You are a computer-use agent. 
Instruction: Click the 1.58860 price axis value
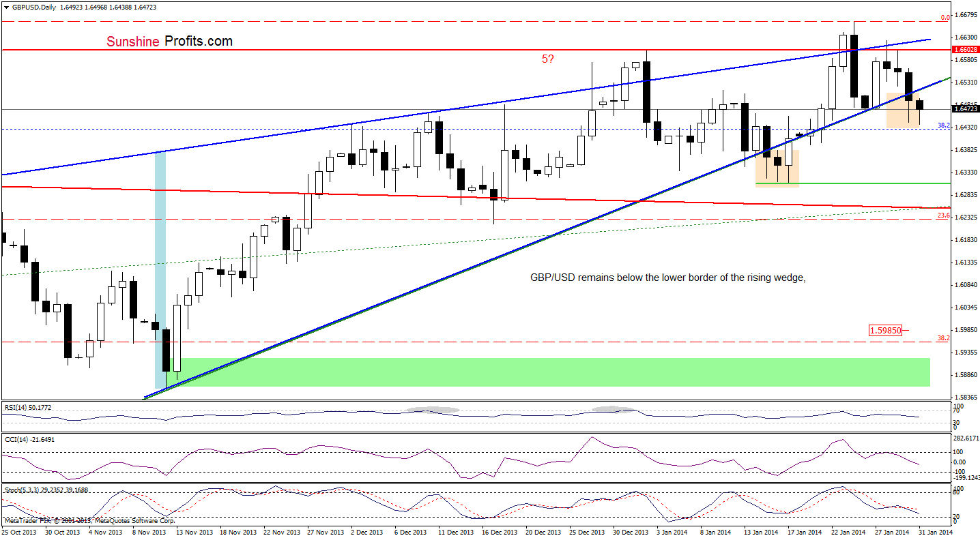(x=966, y=374)
